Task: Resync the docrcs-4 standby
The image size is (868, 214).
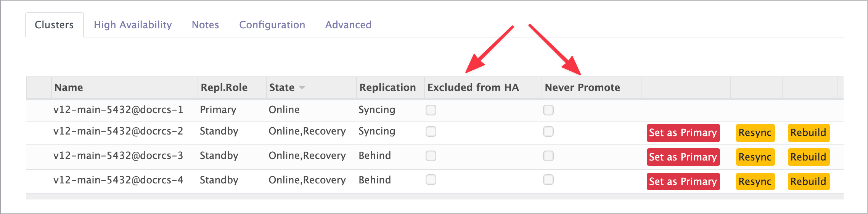Action: (x=755, y=182)
